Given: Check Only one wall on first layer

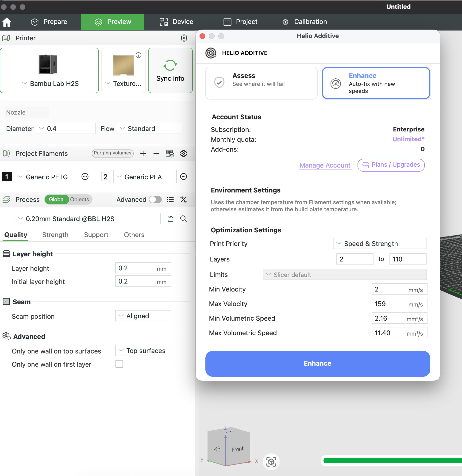Looking at the screenshot, I should (x=119, y=364).
